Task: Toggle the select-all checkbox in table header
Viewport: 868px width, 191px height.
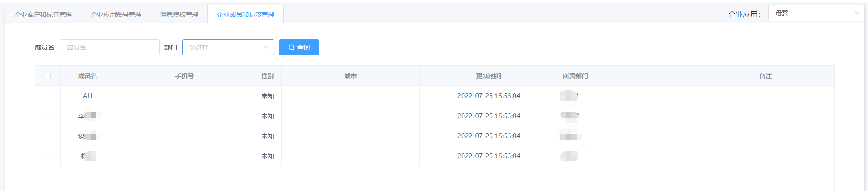Action: point(48,76)
